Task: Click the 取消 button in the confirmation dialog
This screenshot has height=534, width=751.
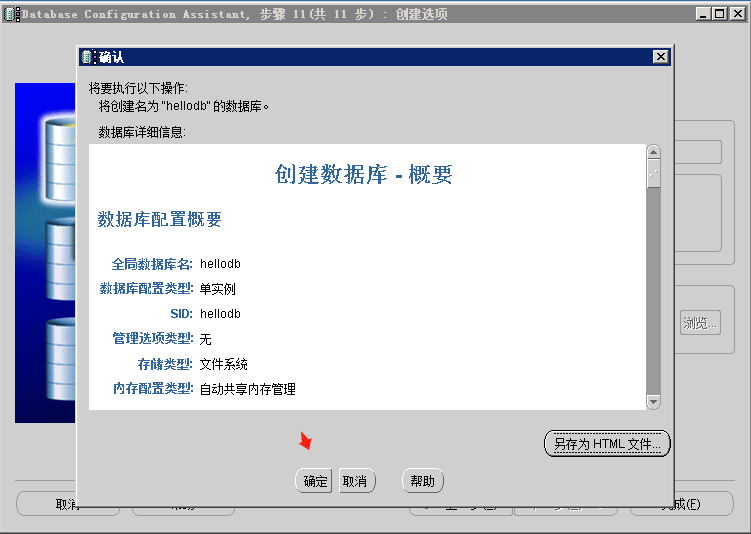Action: click(356, 481)
